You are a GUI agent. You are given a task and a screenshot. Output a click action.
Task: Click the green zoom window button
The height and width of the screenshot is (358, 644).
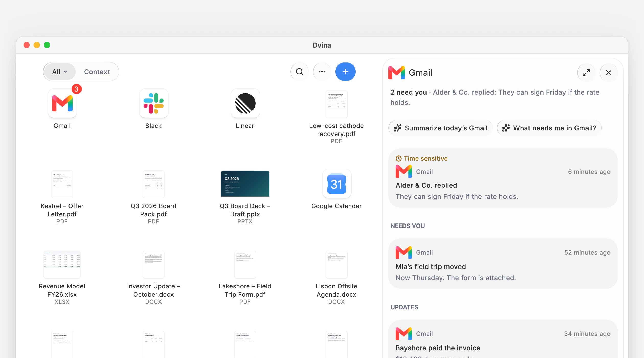click(x=47, y=45)
